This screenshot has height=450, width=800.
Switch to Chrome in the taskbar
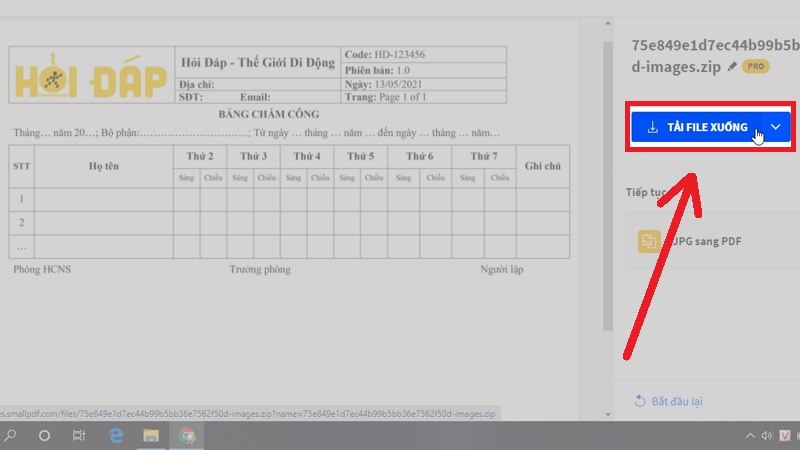click(x=186, y=436)
